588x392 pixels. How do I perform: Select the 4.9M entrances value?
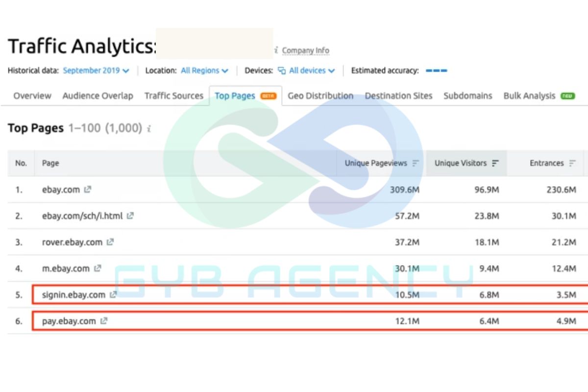point(565,321)
